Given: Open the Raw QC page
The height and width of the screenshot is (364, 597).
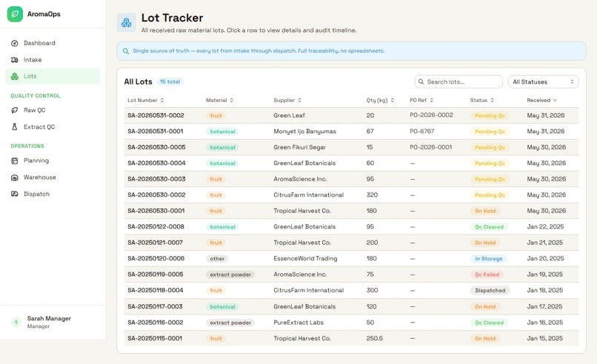Looking at the screenshot, I should coord(53,110).
